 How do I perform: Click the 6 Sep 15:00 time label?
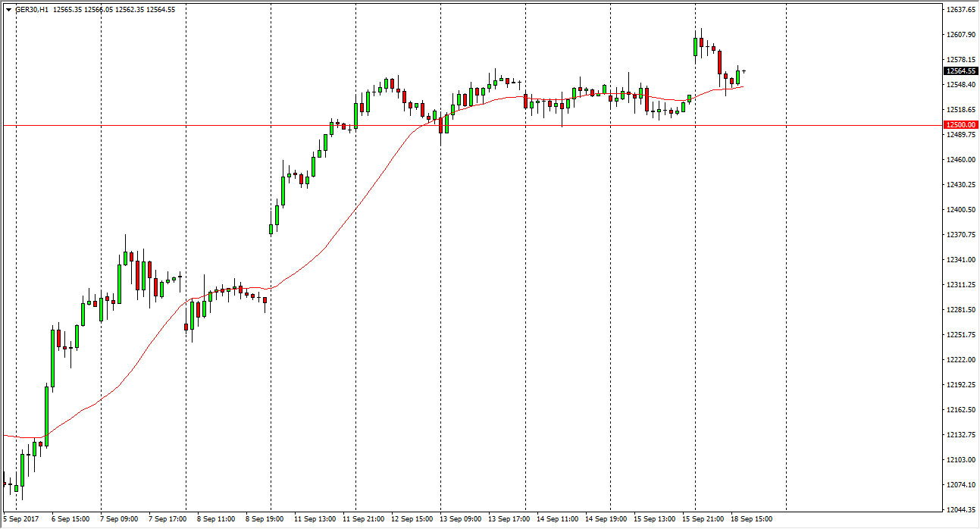(x=70, y=519)
